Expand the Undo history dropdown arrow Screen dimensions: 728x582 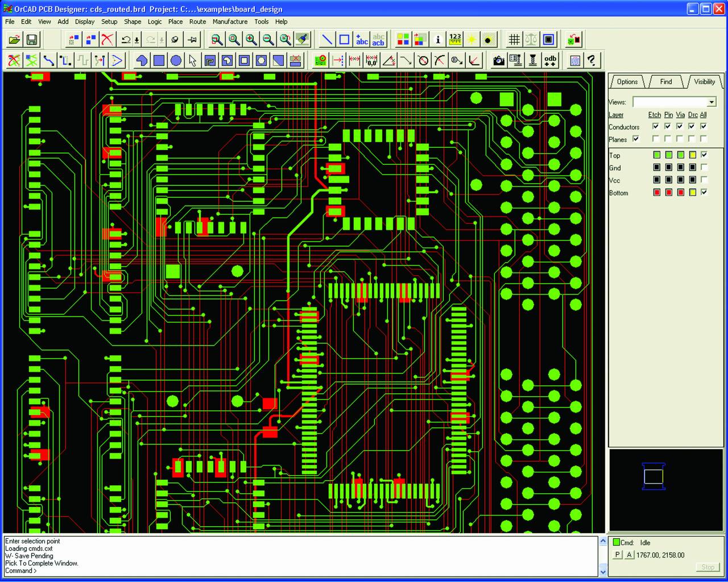[137, 39]
